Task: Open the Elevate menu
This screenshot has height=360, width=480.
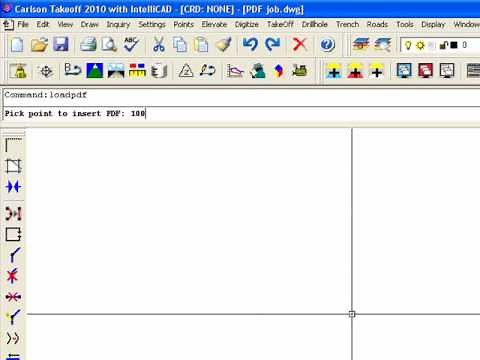Action: [x=214, y=24]
